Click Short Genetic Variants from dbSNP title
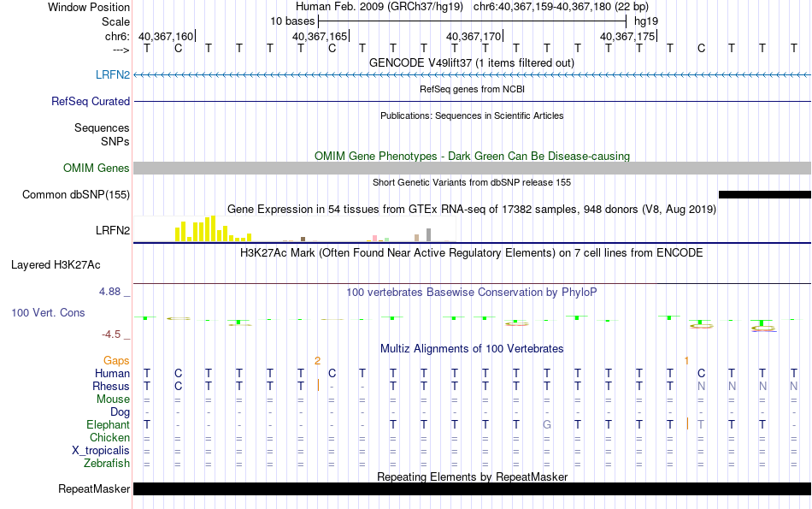This screenshot has height=509, width=812. coord(472,182)
